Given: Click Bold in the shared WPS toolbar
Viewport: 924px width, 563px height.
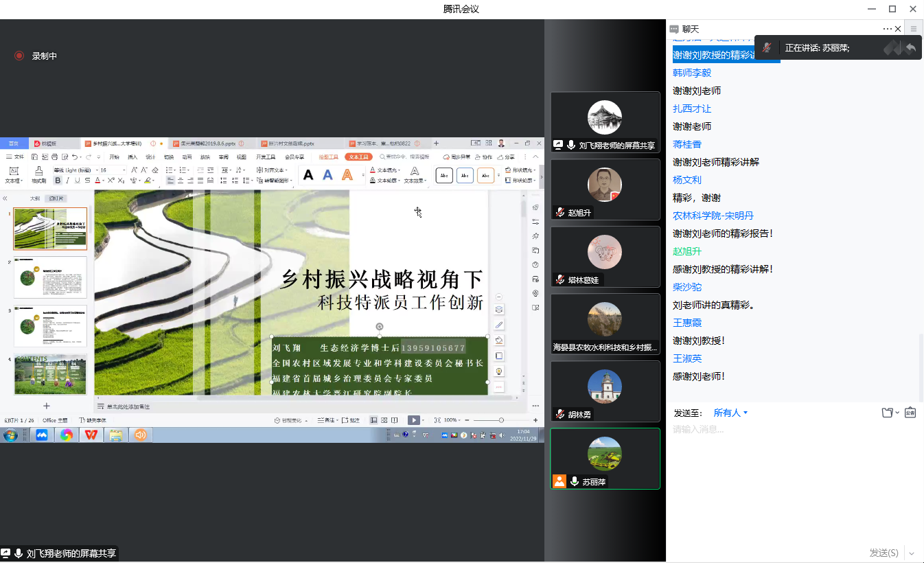Looking at the screenshot, I should coord(58,181).
